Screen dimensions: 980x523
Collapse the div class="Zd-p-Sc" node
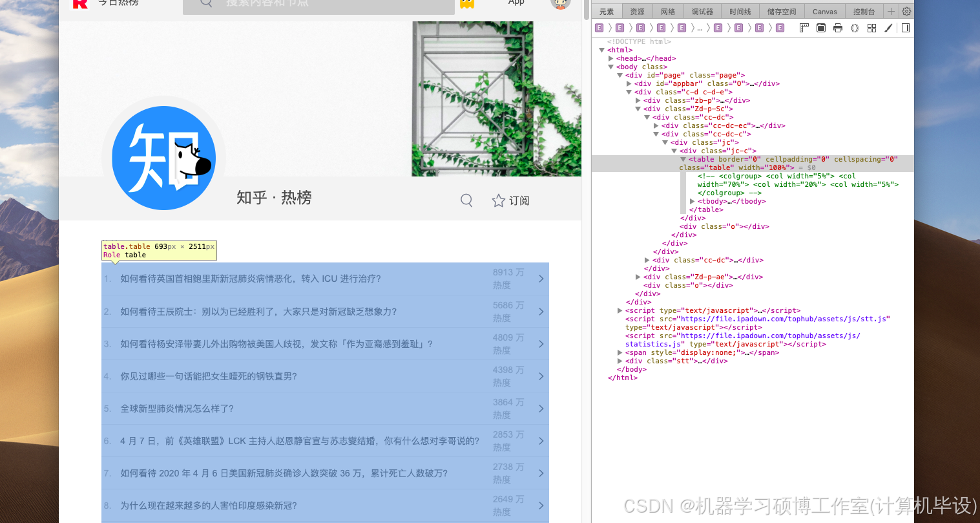(638, 109)
